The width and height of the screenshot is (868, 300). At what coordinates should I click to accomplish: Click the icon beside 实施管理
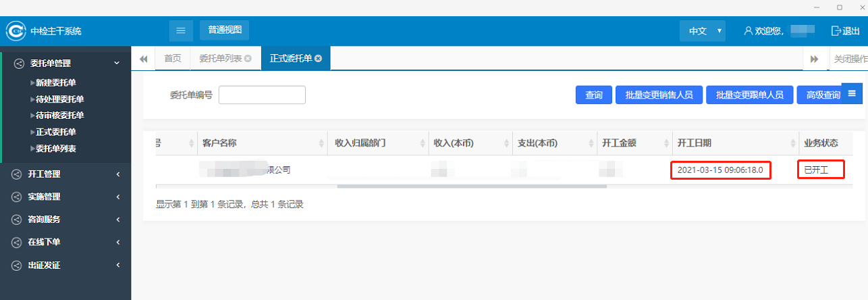[16, 197]
